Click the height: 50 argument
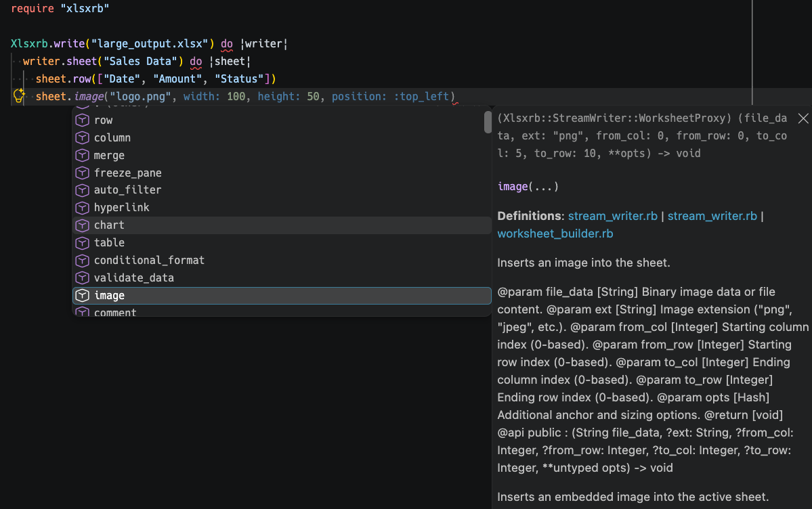 [289, 96]
